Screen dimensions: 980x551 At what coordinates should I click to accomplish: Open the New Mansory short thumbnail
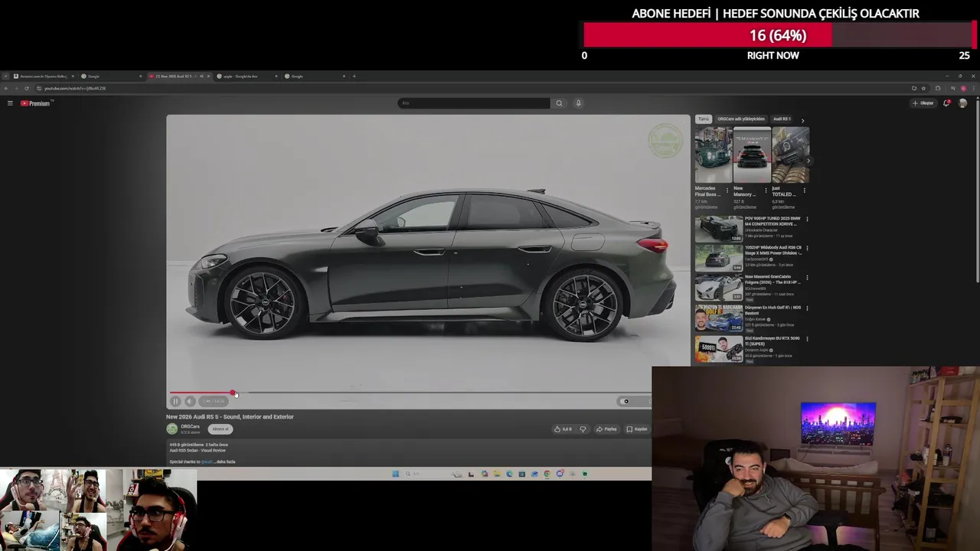tap(752, 155)
